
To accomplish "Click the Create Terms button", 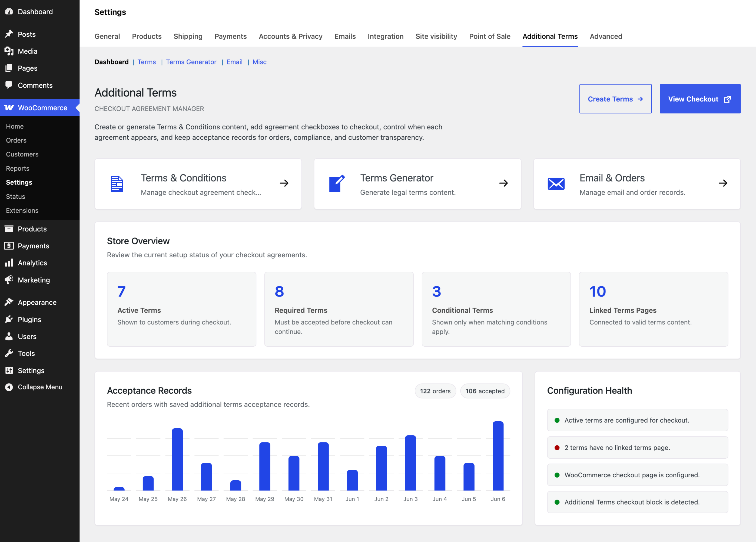I will [615, 99].
